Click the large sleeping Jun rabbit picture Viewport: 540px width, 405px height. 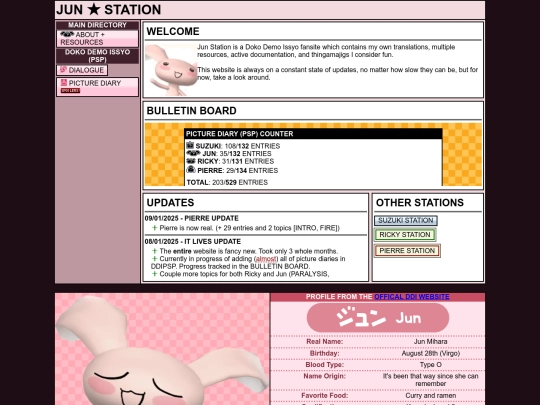(162, 349)
